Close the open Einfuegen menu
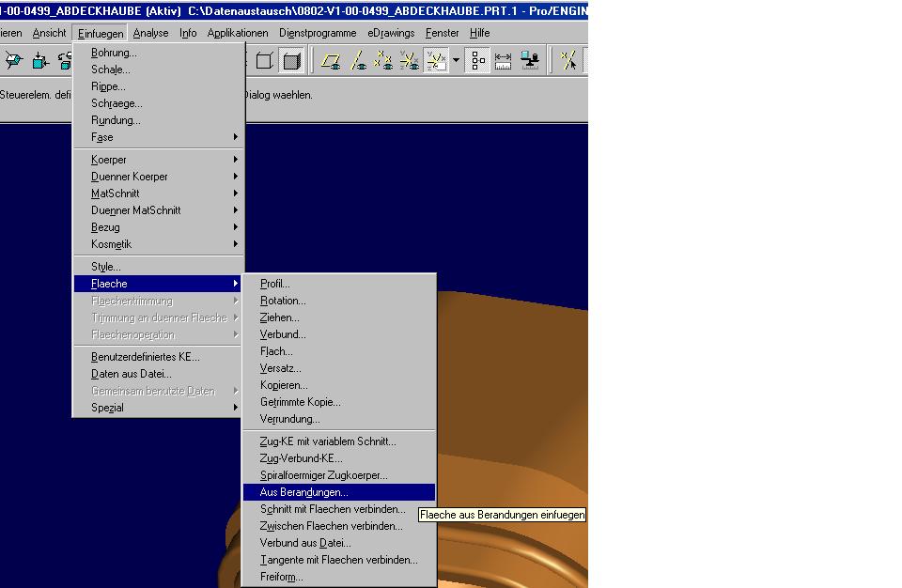This screenshot has width=902, height=588. (101, 33)
